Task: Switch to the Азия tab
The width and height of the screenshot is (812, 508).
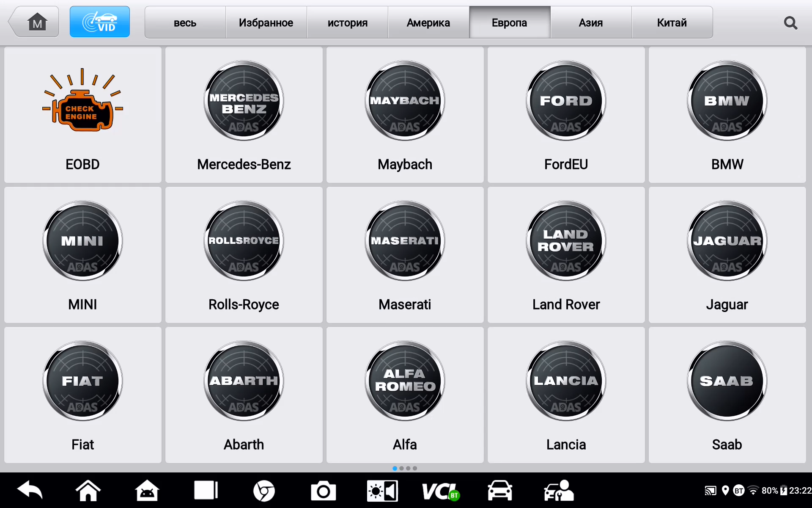Action: tap(591, 22)
